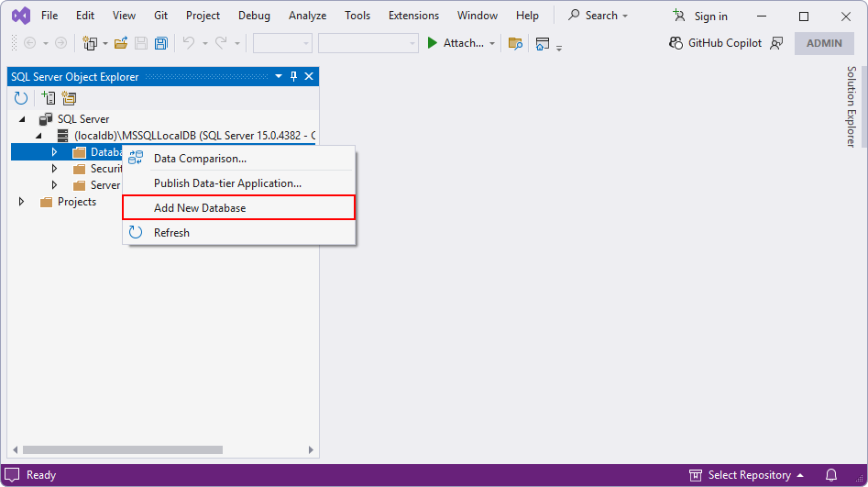Click the GitHub Copilot icon

(x=676, y=43)
